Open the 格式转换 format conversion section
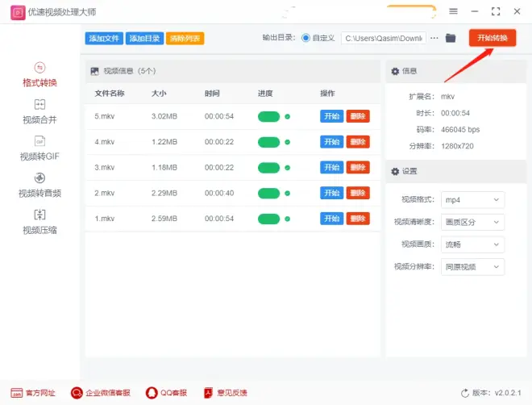Image resolution: width=532 pixels, height=405 pixels. click(x=39, y=75)
